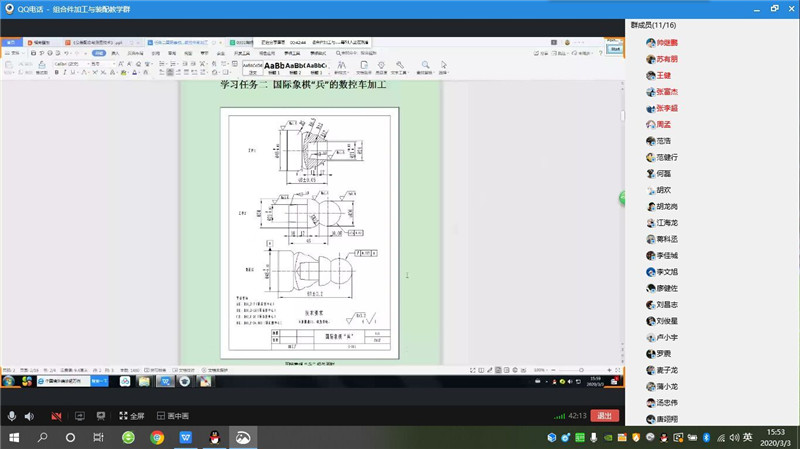Open the WPS taskbar icon
800x449 pixels.
[x=186, y=437]
